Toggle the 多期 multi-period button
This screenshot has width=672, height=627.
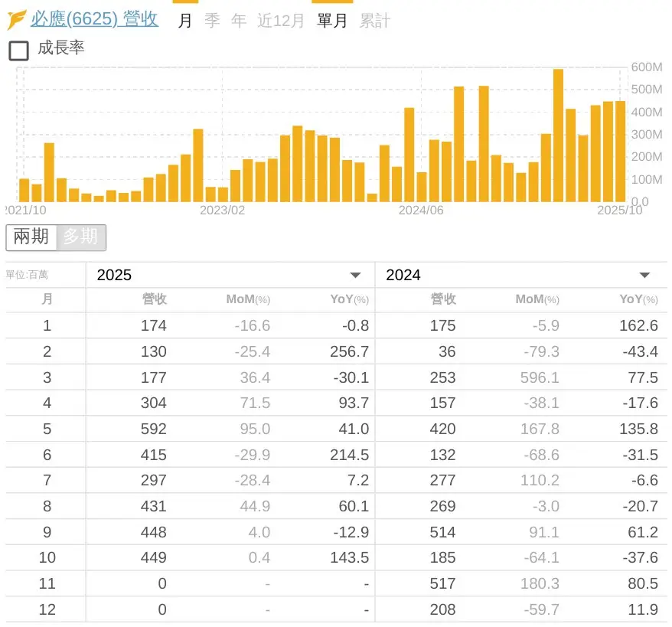(80, 237)
